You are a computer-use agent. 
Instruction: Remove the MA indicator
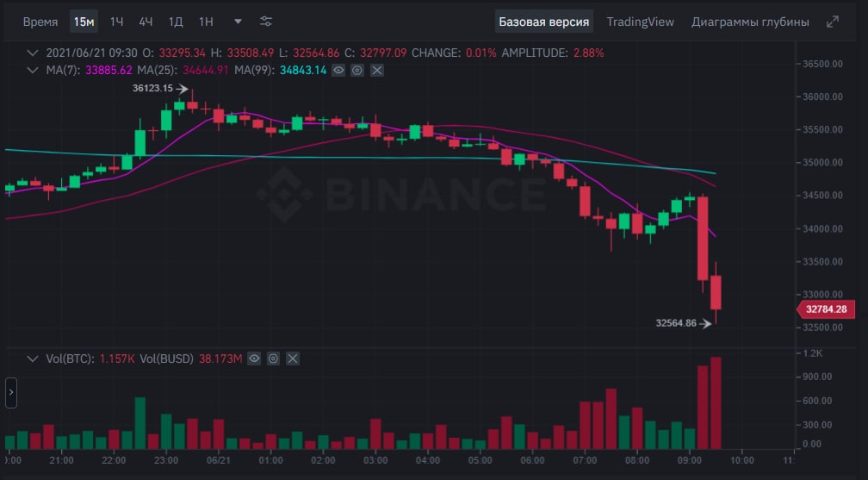pyautogui.click(x=377, y=71)
